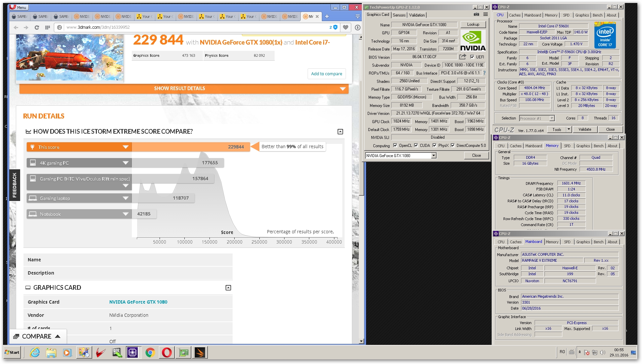
Task: Click the volume speaker tray icon
Action: pyautogui.click(x=603, y=352)
